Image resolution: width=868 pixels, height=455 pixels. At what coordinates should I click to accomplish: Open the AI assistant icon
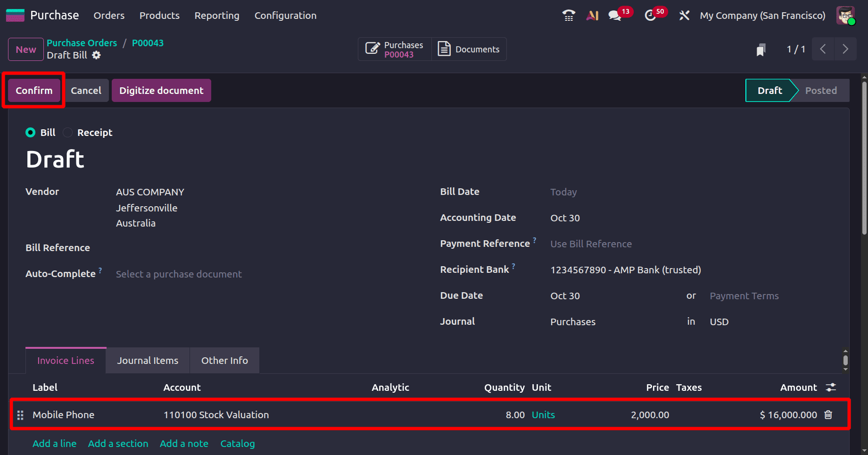[x=592, y=15]
